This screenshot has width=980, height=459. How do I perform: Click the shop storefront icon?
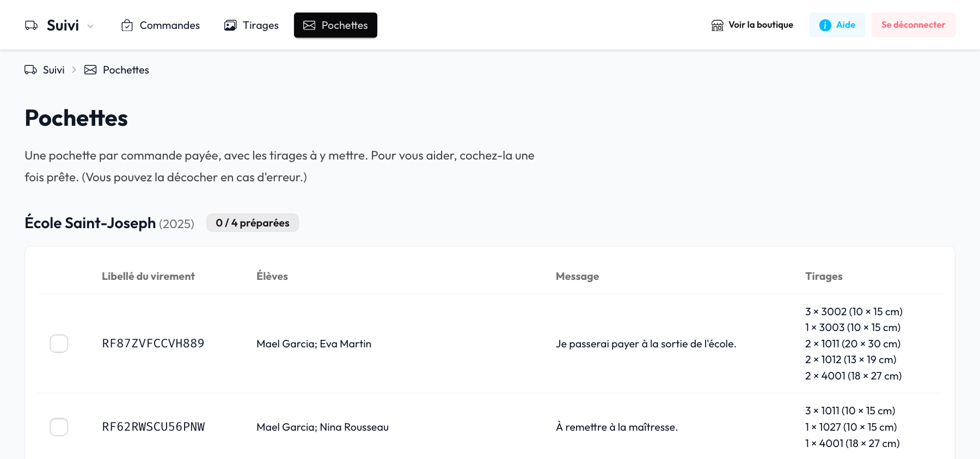pyautogui.click(x=718, y=25)
